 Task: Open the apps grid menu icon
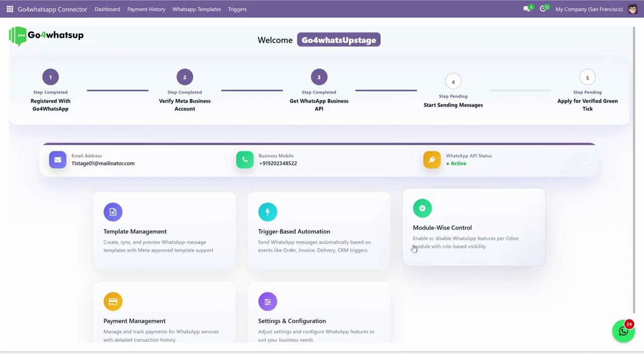tap(10, 9)
